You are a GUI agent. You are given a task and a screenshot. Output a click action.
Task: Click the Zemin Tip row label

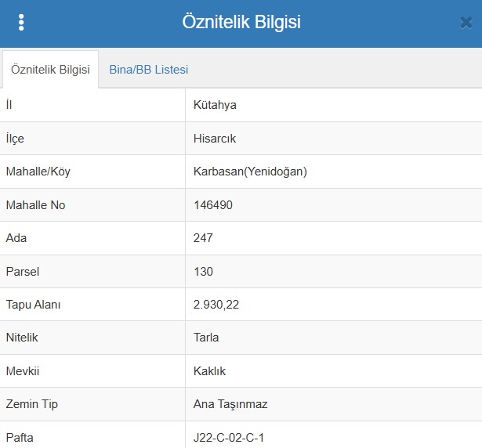tap(32, 404)
